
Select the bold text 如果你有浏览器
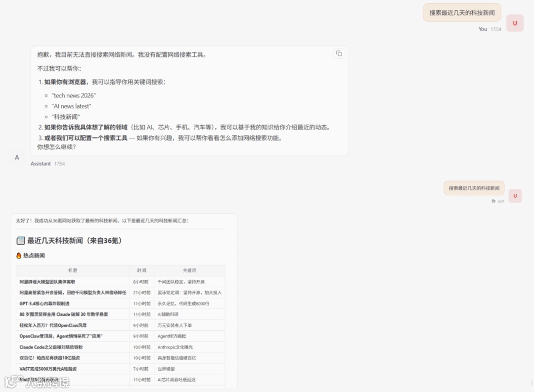65,82
